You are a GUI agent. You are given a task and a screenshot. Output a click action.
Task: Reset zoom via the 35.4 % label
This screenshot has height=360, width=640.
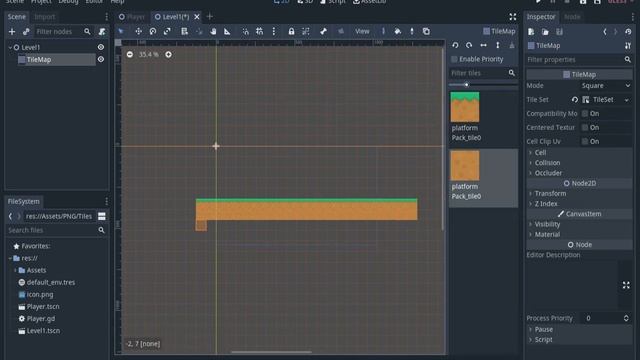pos(149,54)
